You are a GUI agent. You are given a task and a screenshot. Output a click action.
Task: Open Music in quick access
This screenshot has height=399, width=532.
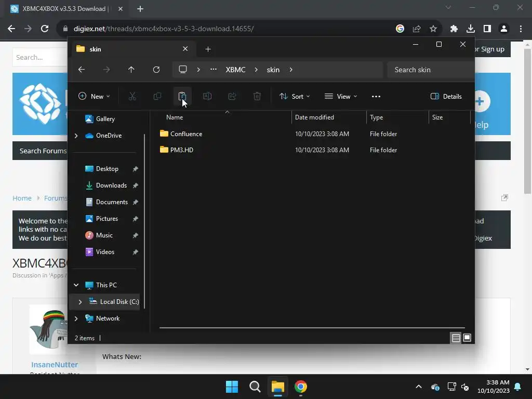coord(104,235)
